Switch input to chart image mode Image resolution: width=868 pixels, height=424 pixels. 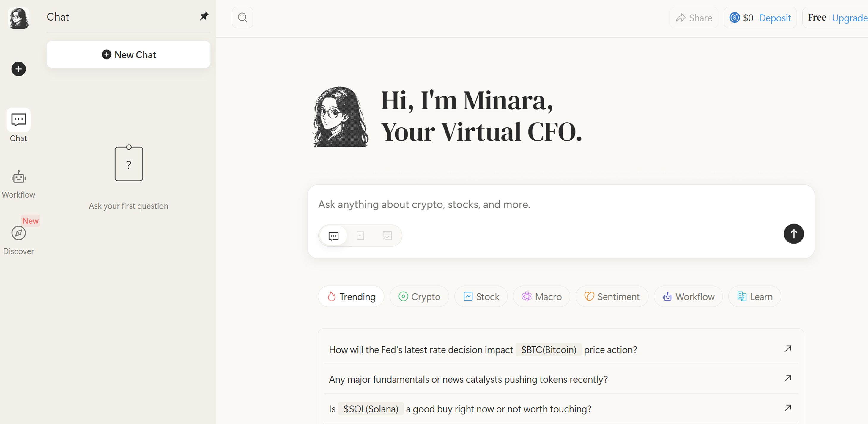point(387,236)
